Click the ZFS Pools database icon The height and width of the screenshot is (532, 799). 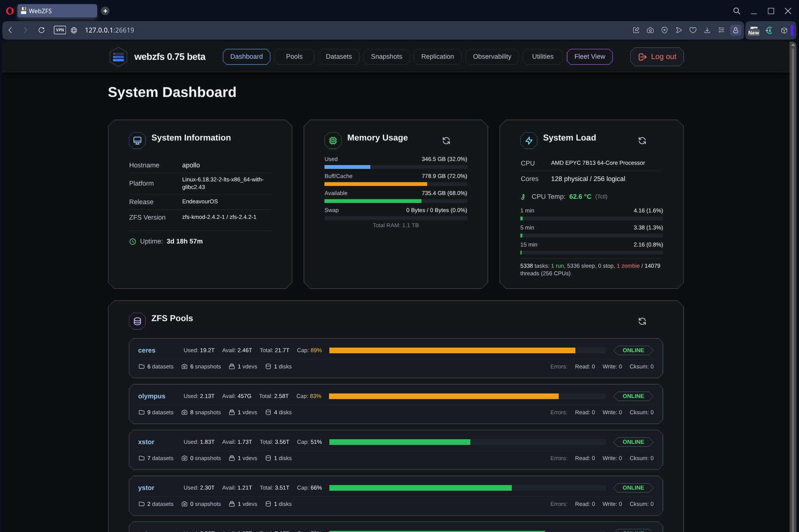point(137,321)
